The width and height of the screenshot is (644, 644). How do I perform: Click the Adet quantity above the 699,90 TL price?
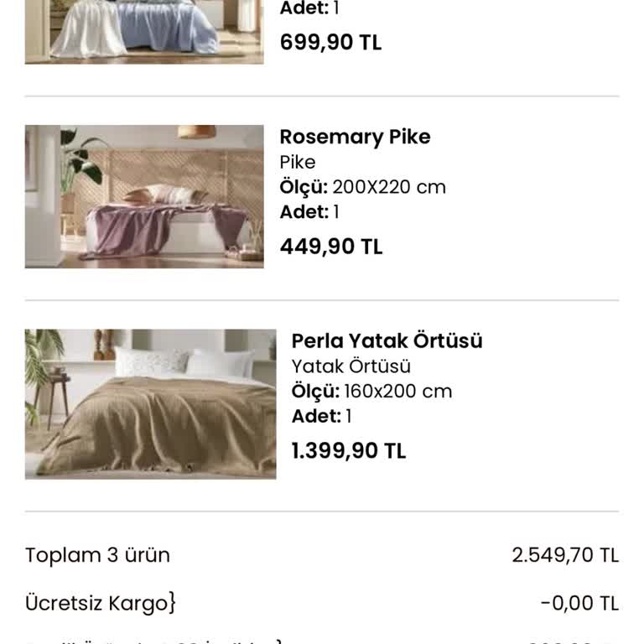[309, 8]
